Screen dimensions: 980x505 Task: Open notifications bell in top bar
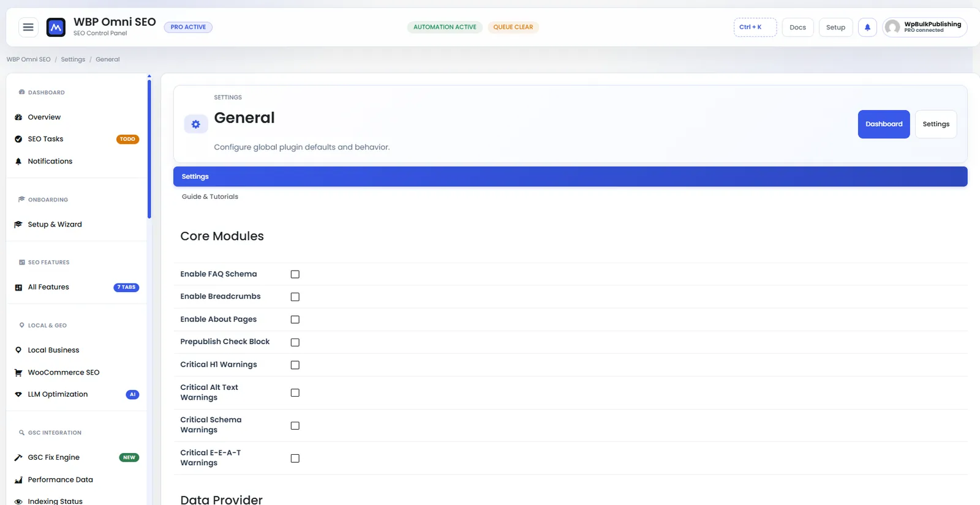coord(867,27)
